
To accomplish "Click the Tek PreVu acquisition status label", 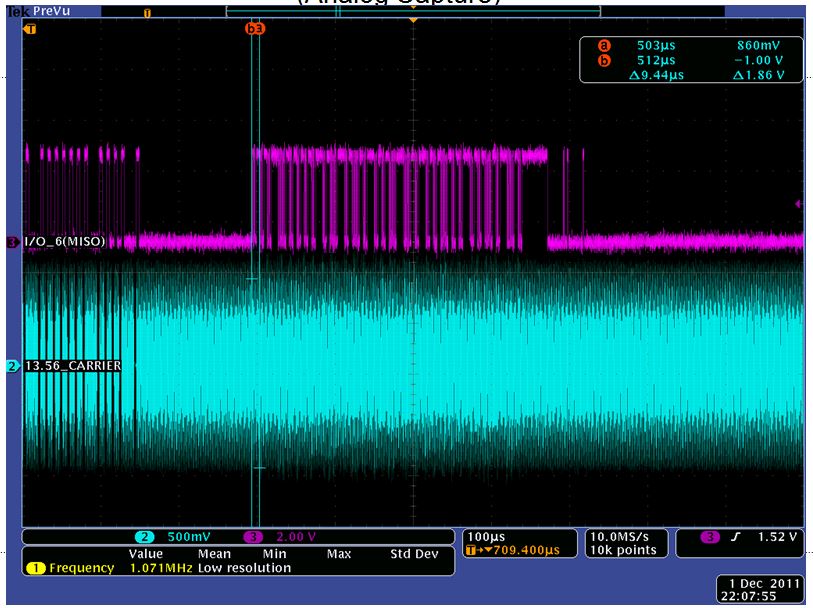I will point(39,11).
